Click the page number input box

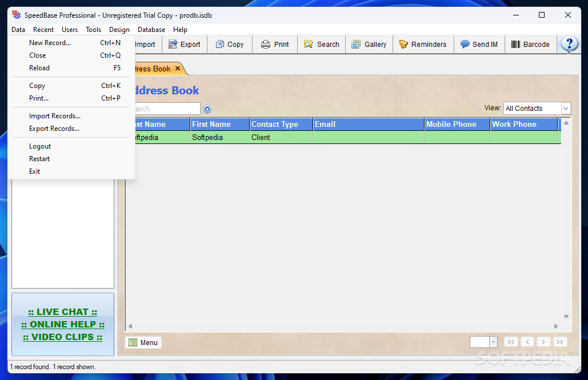click(479, 342)
